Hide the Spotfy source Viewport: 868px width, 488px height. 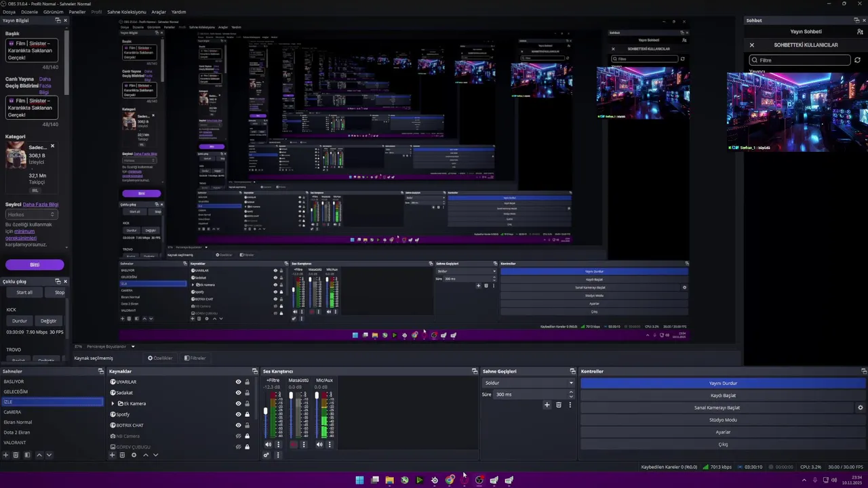(238, 414)
